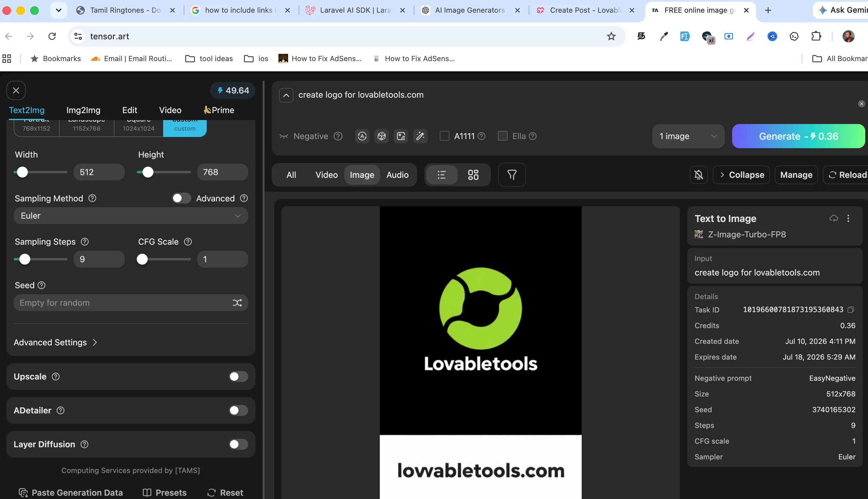Turn on the ADetailer toggle
868x499 pixels.
[x=238, y=410]
